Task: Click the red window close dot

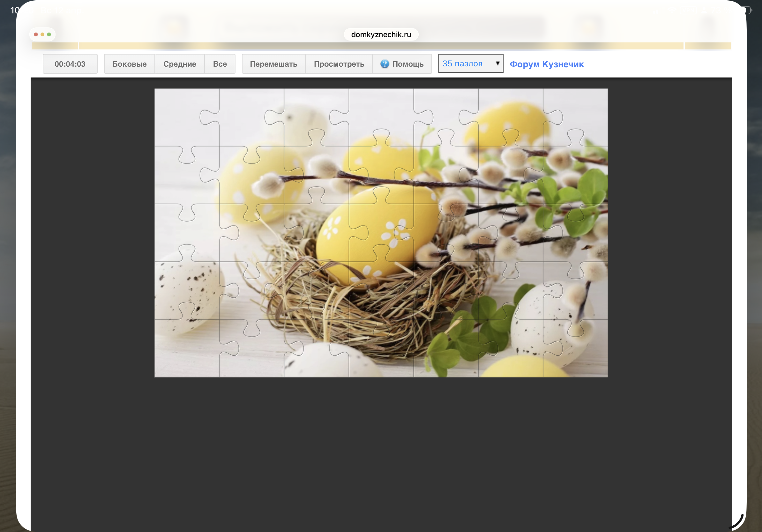Action: (36, 34)
